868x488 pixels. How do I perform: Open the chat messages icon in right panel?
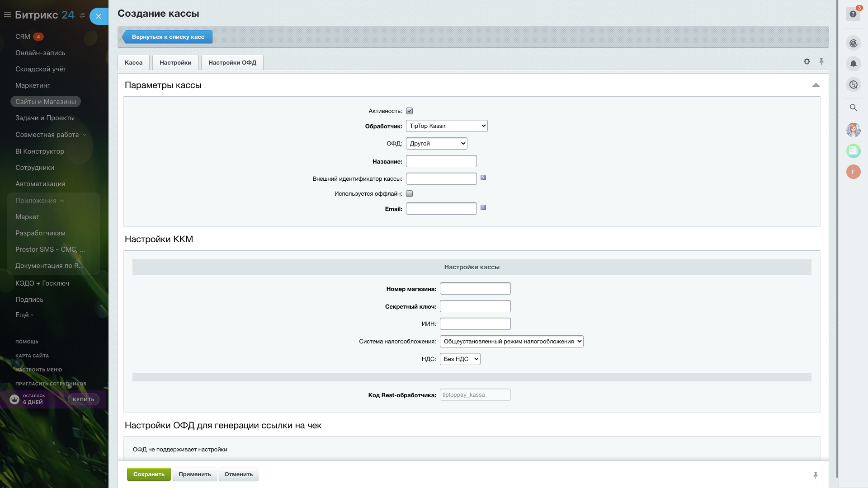point(853,84)
